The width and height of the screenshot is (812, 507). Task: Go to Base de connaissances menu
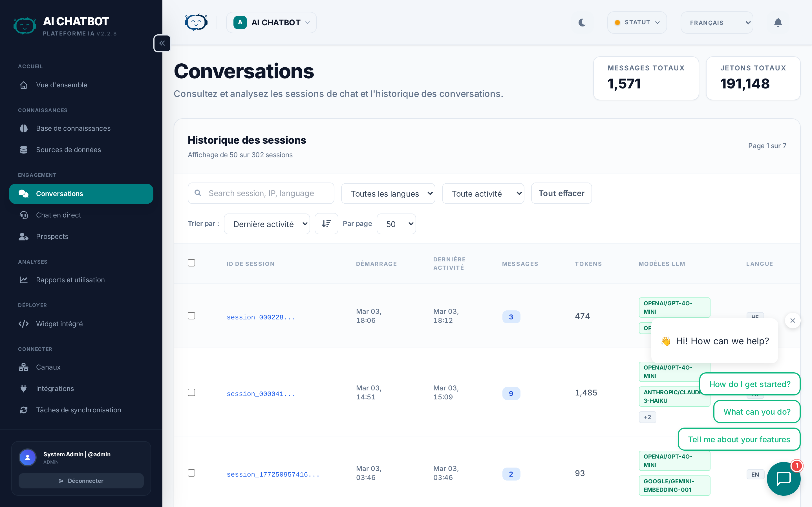[73, 128]
